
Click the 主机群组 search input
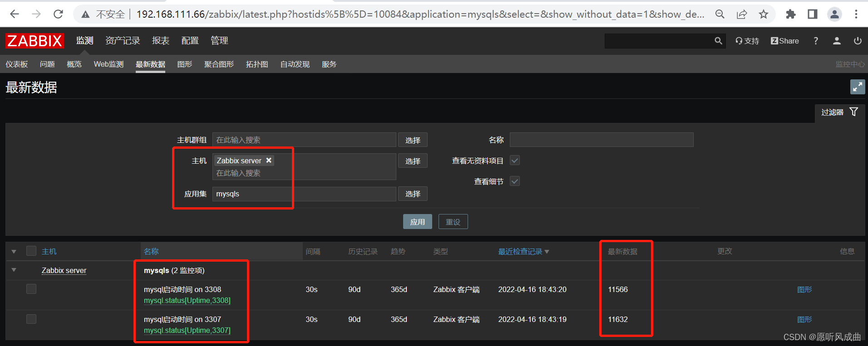[x=304, y=140]
